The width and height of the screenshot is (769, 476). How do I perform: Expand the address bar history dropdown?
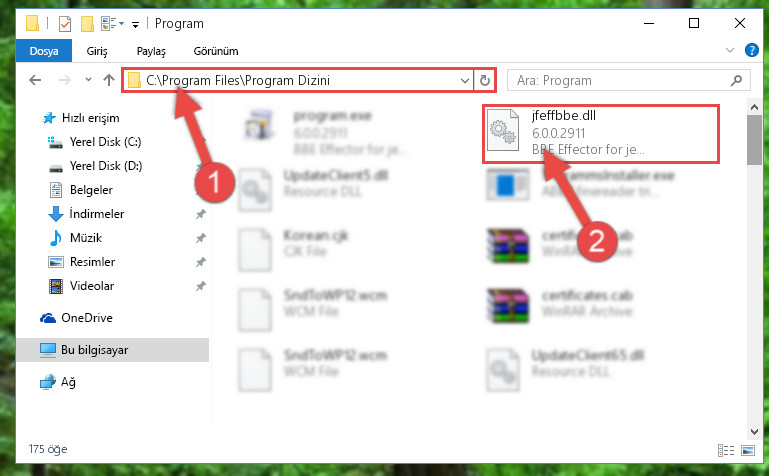(465, 80)
